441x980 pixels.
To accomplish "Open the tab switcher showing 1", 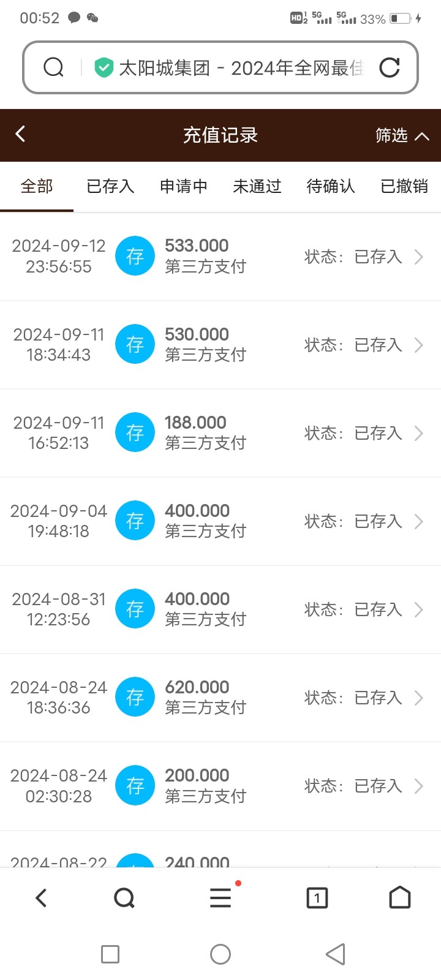I will [317, 898].
